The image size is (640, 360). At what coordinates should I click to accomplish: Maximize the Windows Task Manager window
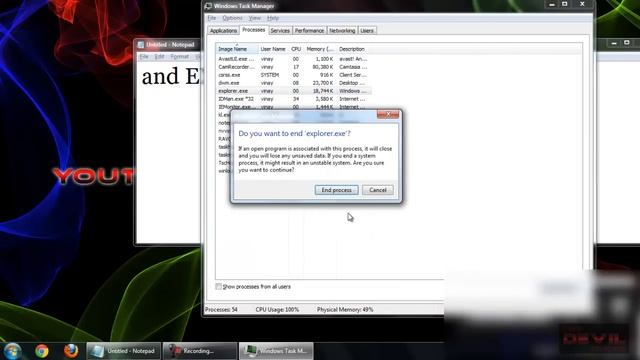click(565, 4)
